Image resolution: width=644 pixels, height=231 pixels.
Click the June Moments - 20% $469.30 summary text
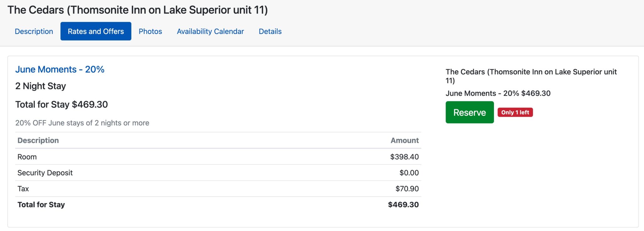[x=498, y=93]
